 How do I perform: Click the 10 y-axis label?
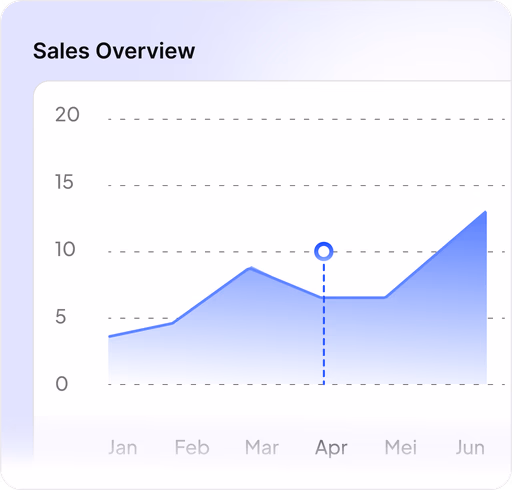point(65,249)
